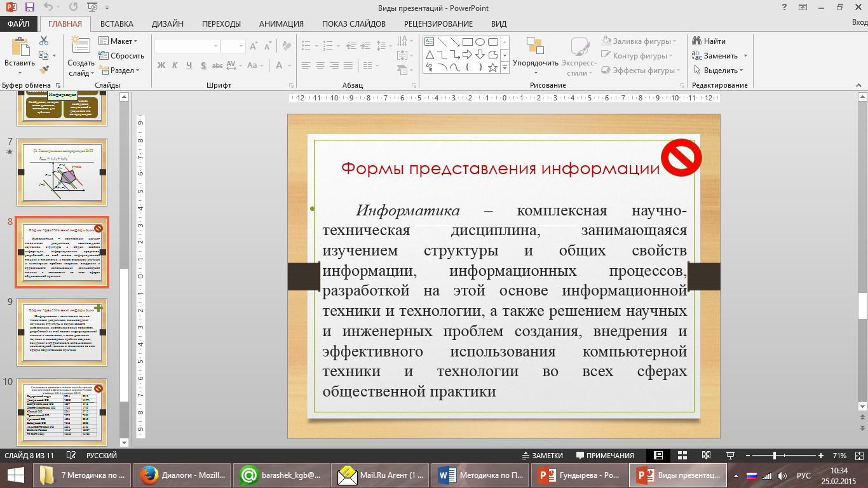Adjust the zoom slider handle
The height and width of the screenshot is (488, 868).
[x=774, y=456]
